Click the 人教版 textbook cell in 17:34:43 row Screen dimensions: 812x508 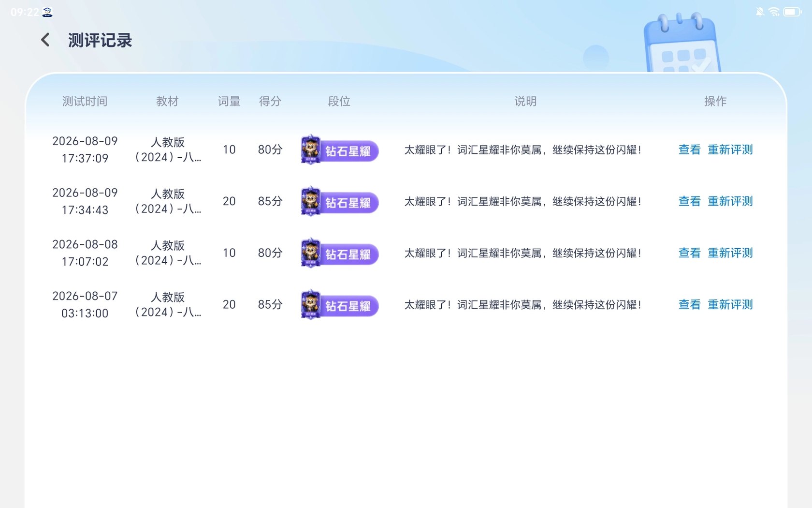click(x=168, y=201)
